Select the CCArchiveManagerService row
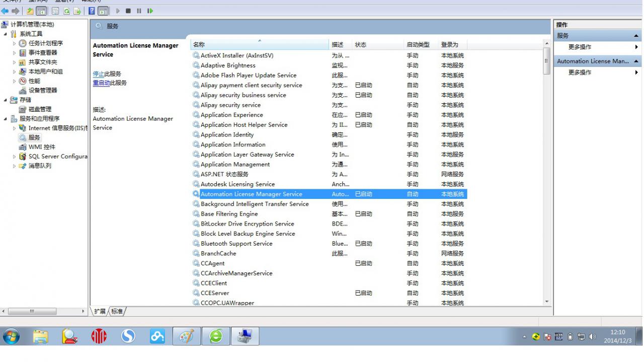This screenshot has height=362, width=644. tap(329, 273)
